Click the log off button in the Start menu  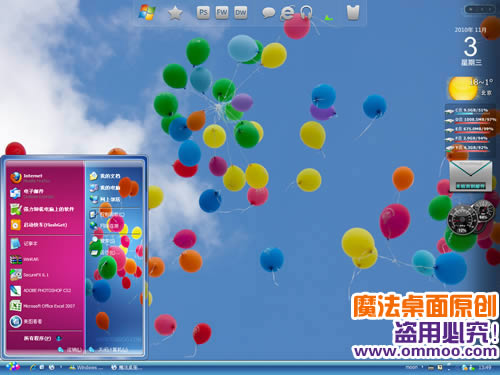click(x=70, y=349)
